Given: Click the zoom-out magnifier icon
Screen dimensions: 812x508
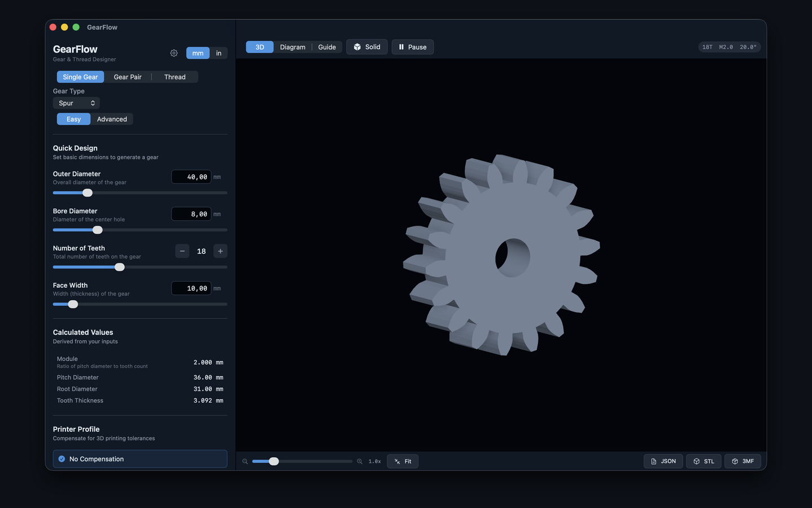Looking at the screenshot, I should (x=245, y=461).
